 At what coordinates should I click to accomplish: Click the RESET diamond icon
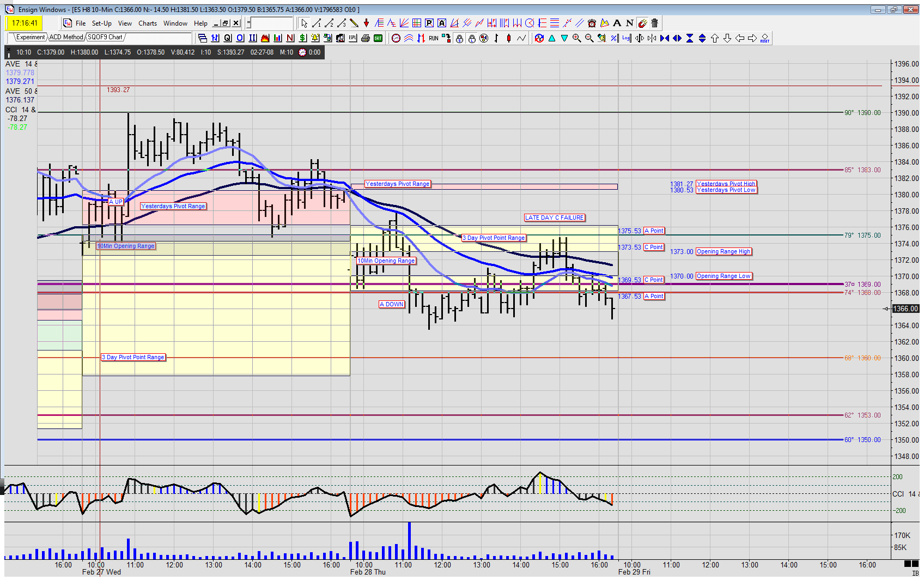click(765, 38)
